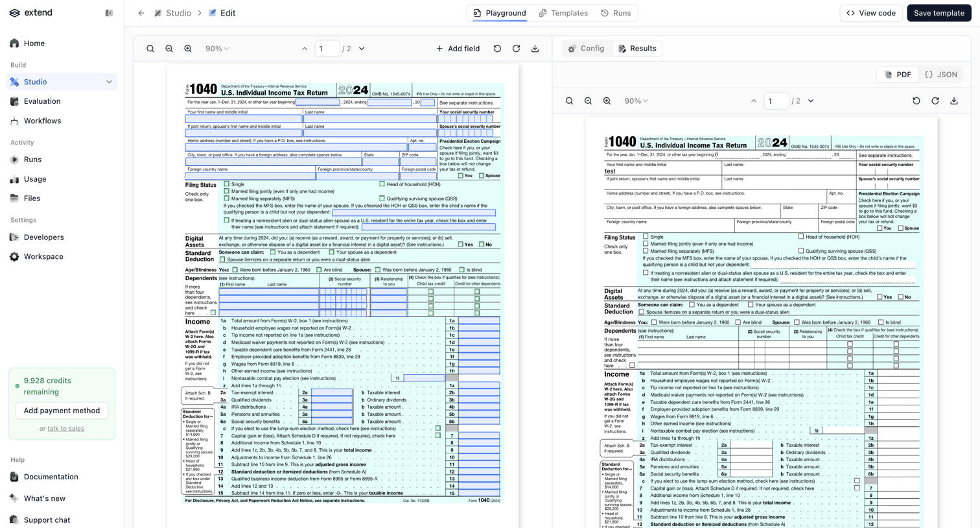Open Runs under Activity in sidebar
The height and width of the screenshot is (528, 980).
(x=62, y=160)
